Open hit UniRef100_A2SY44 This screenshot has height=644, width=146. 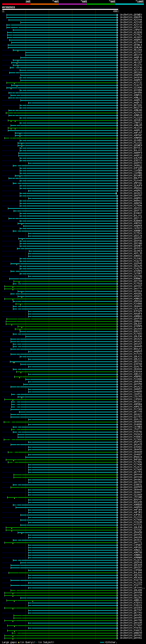tap(131, 20)
